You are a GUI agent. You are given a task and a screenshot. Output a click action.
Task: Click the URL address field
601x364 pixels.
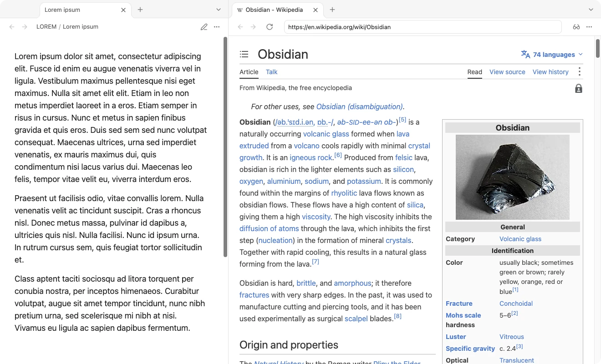(423, 27)
